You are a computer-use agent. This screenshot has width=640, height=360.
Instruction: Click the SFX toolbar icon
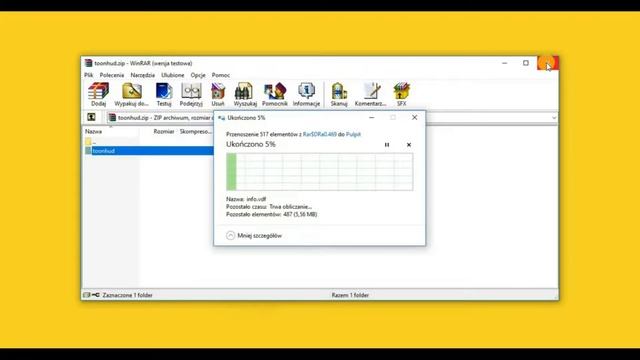click(x=402, y=94)
